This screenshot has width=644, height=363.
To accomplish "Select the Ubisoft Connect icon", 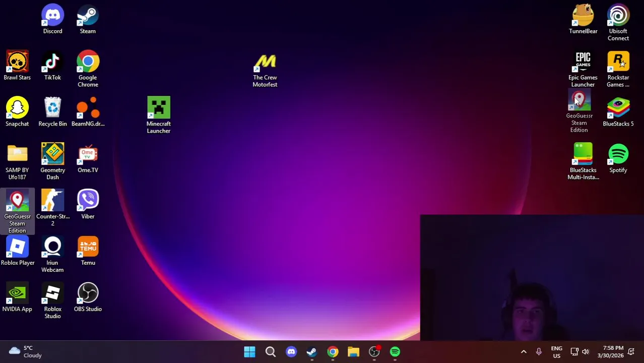I will pos(618,23).
